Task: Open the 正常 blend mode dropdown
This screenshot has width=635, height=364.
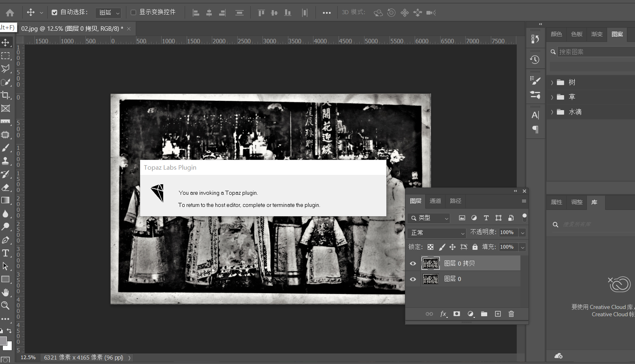Action: pos(437,233)
